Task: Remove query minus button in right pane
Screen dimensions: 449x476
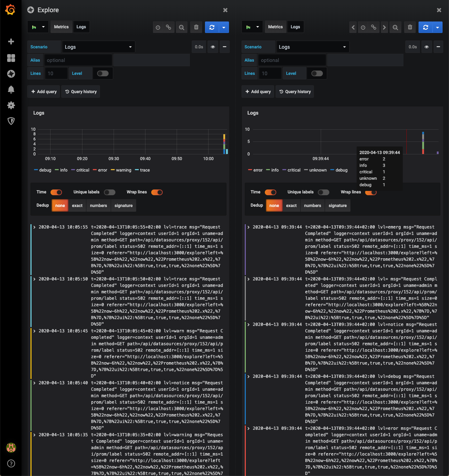Action: pos(438,47)
